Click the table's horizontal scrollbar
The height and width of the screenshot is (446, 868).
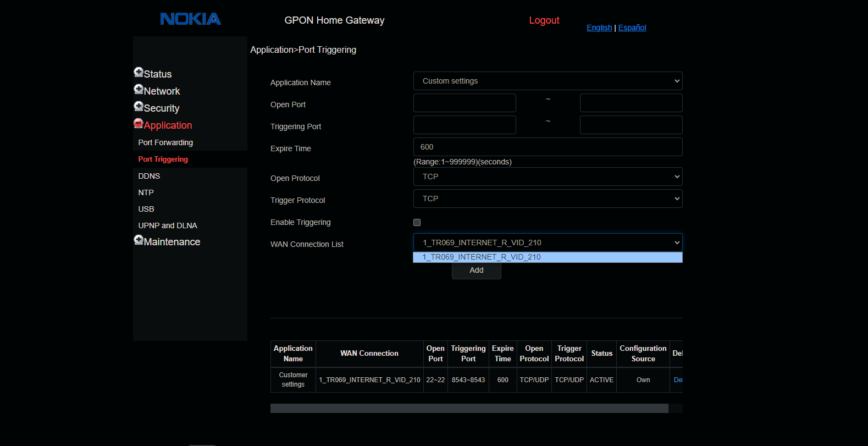[469, 408]
